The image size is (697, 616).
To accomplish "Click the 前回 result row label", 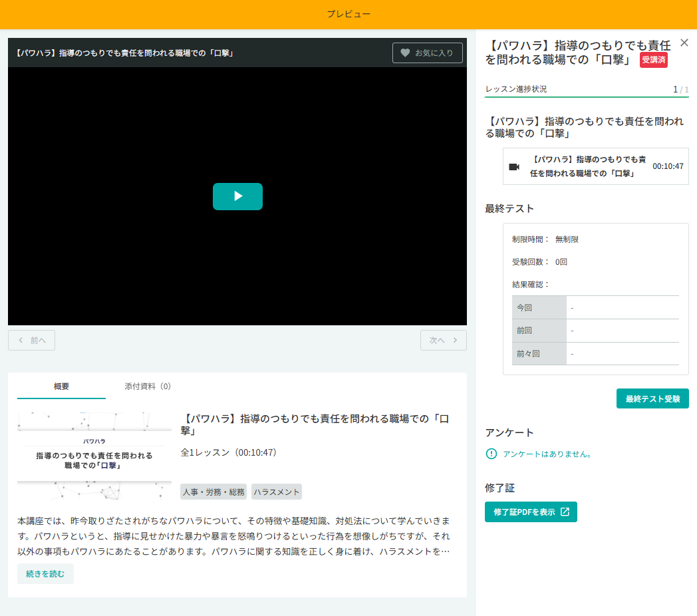I will [x=539, y=331].
